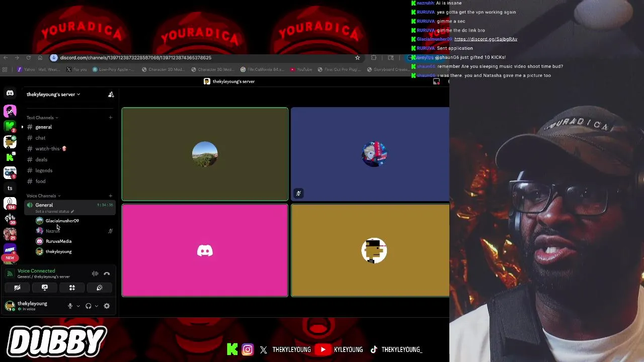
Task: Click the Voice Connected status label
Action: click(x=36, y=271)
